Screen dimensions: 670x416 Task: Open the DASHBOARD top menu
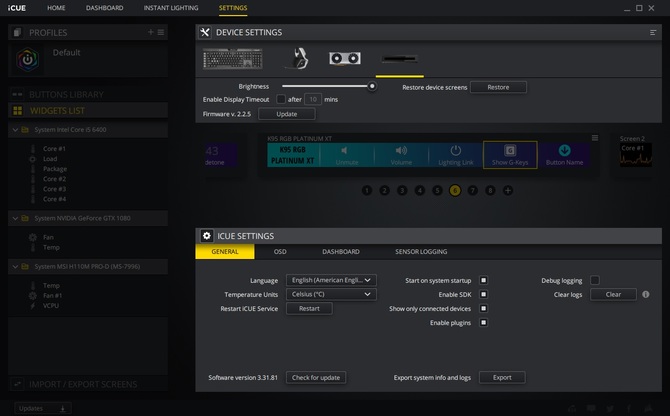point(104,8)
